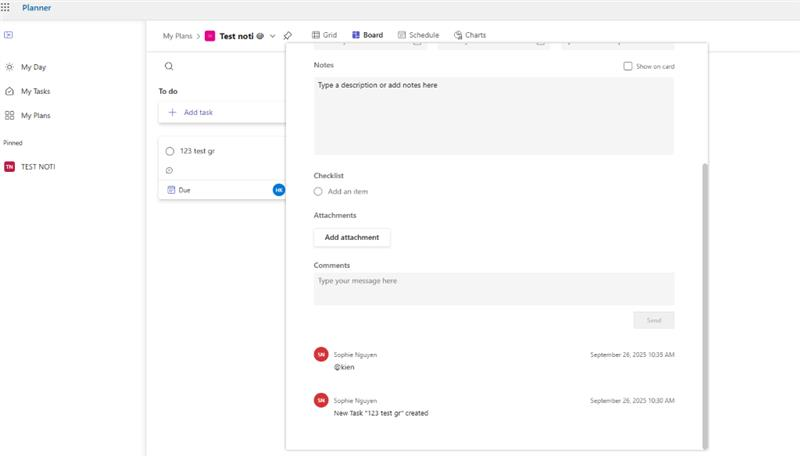Click into the Notes description field
Image resolution: width=800 pixels, height=456 pixels.
(493, 116)
